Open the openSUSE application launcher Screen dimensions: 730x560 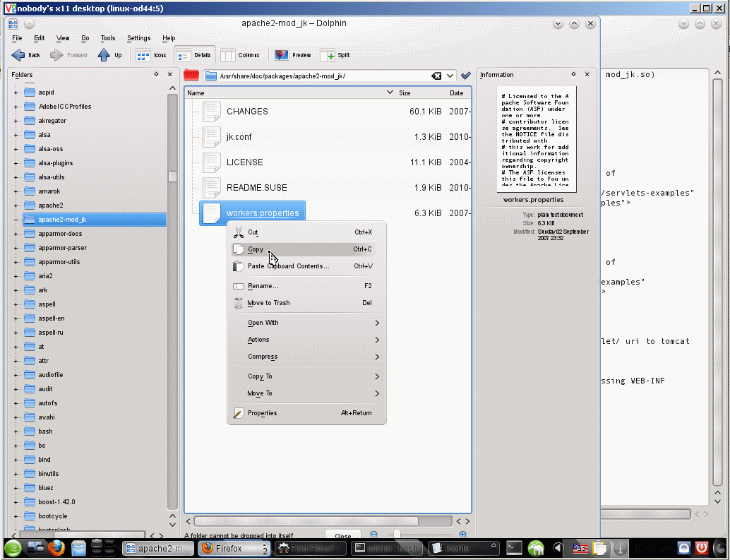coord(13,549)
